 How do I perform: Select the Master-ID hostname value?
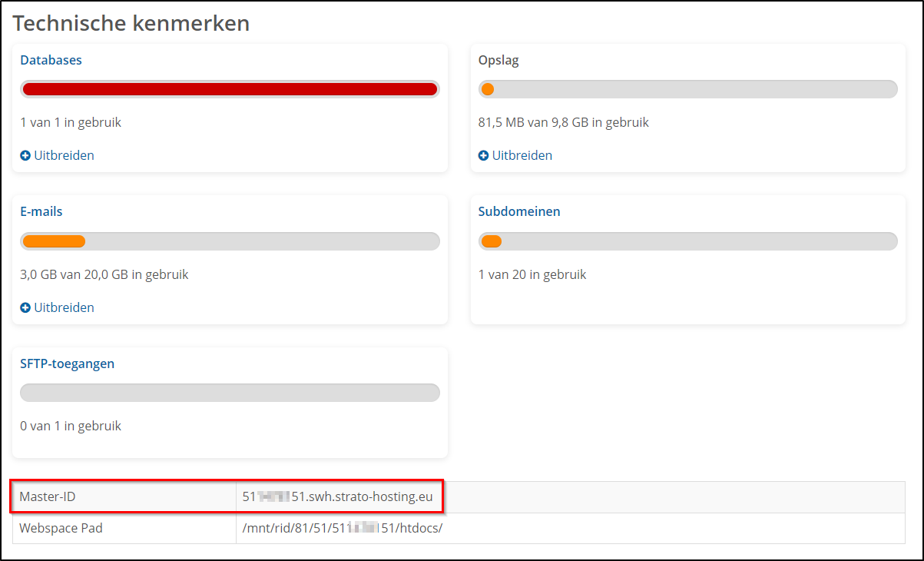tap(337, 497)
